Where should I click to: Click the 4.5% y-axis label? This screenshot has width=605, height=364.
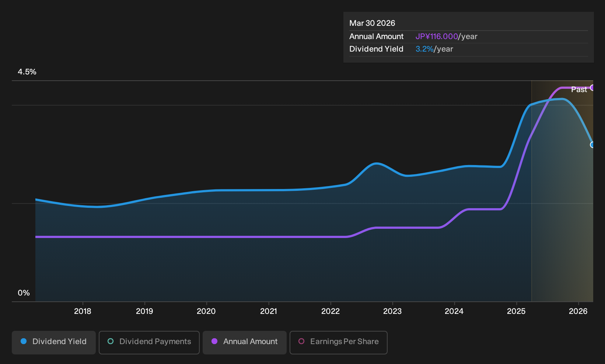pos(27,72)
